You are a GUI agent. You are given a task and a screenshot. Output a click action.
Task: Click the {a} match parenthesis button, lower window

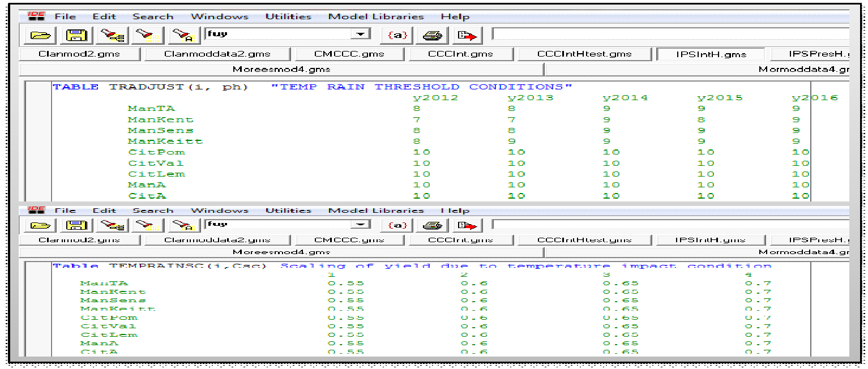[397, 225]
